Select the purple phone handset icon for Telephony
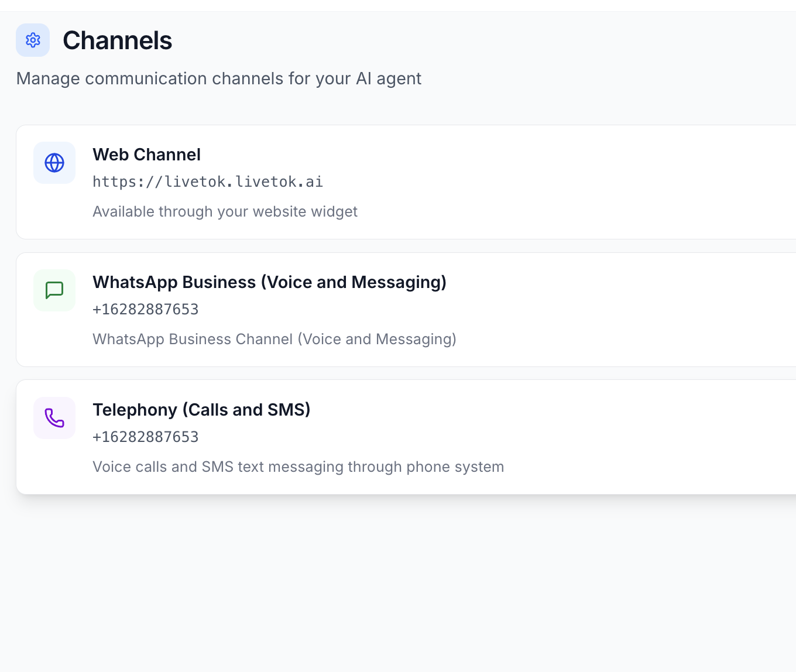796x672 pixels. (54, 418)
